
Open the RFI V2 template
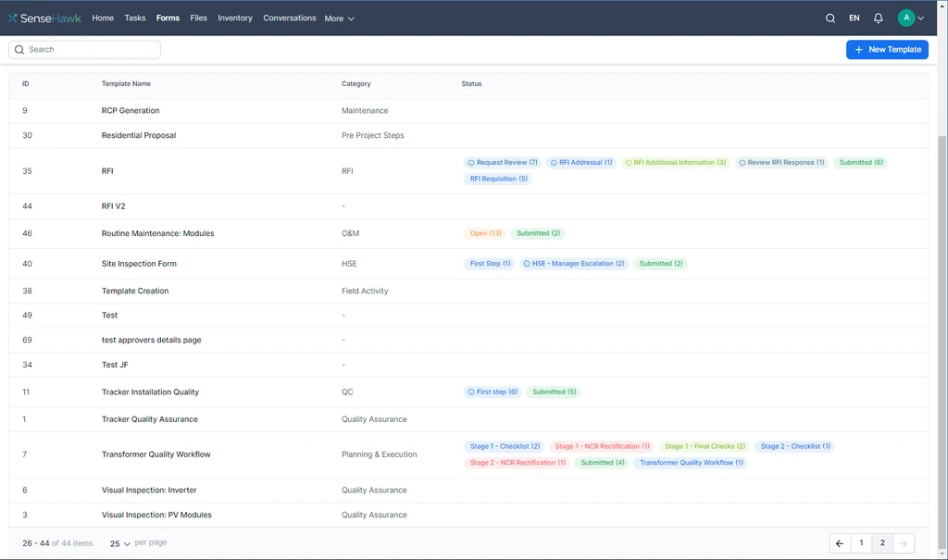coord(113,206)
